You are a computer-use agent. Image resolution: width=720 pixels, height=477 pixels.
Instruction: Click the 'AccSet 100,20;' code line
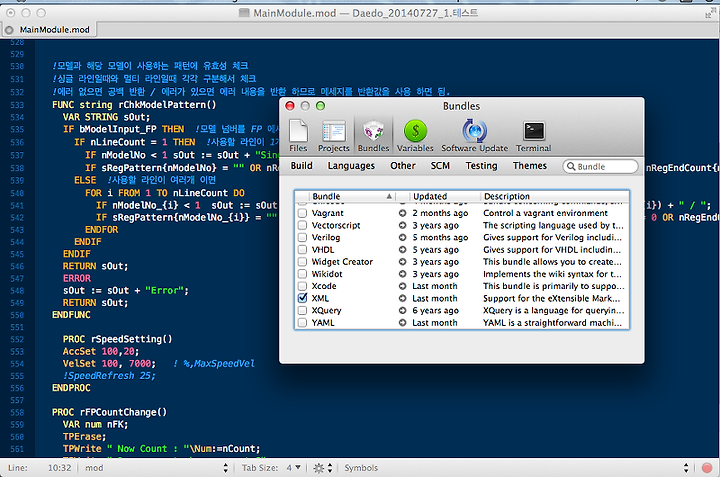(x=101, y=351)
